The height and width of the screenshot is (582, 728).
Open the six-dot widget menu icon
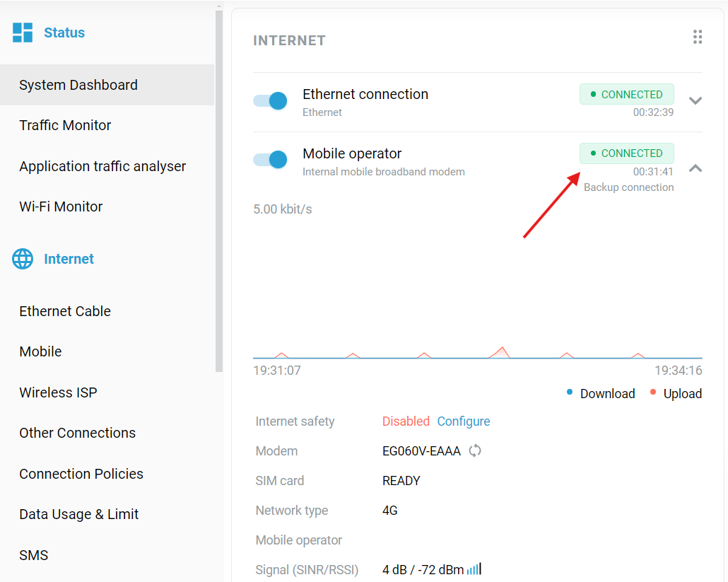[x=698, y=37]
